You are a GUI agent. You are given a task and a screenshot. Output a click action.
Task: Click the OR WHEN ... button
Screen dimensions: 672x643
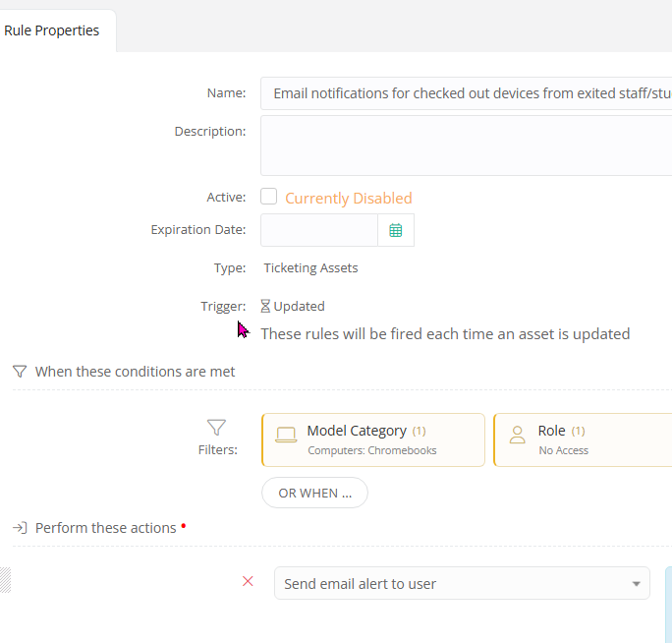pyautogui.click(x=314, y=493)
